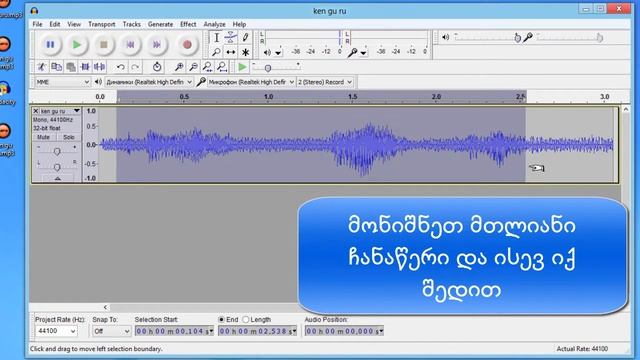Open the Help menu
640x360 pixels.
(x=239, y=24)
